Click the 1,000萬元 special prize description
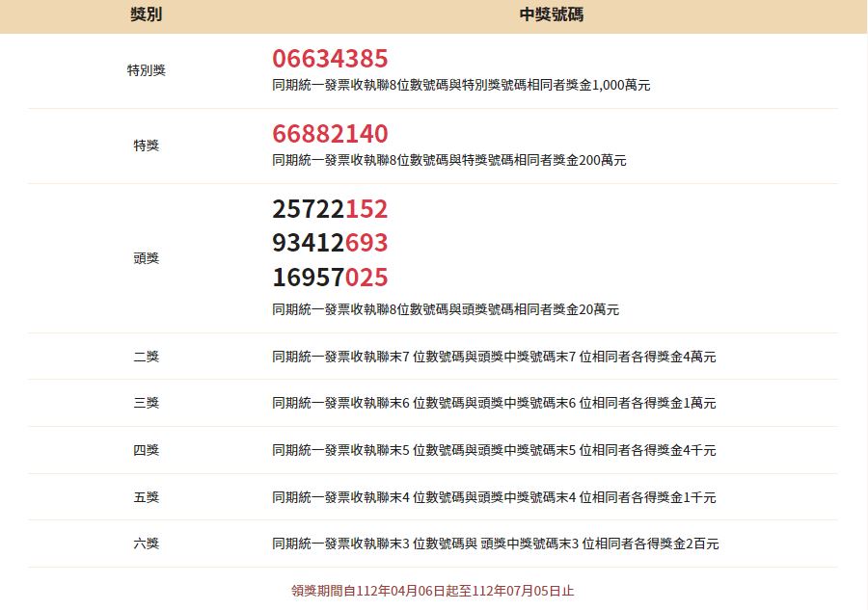Image resolution: width=868 pixels, height=610 pixels. 461,85
